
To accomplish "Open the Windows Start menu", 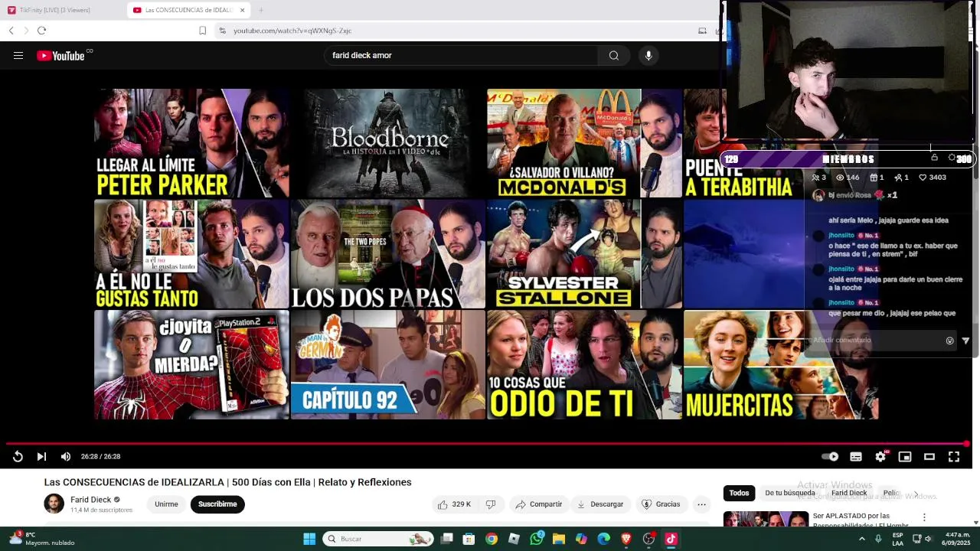I will (x=309, y=539).
